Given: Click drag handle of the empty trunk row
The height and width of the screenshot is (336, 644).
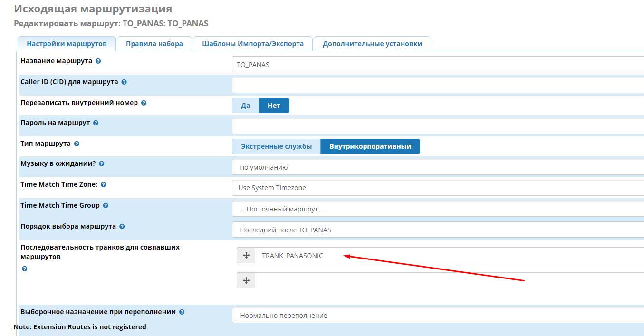Looking at the screenshot, I should 246,280.
